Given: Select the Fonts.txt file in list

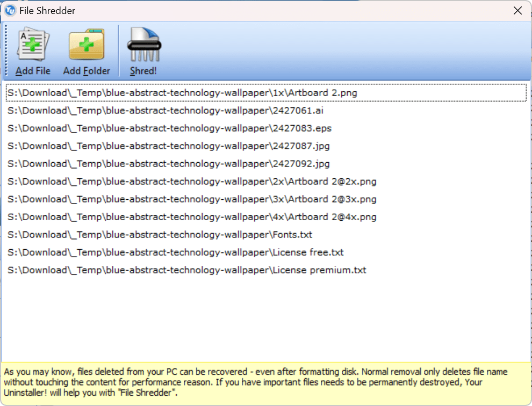Looking at the screenshot, I should coord(160,235).
